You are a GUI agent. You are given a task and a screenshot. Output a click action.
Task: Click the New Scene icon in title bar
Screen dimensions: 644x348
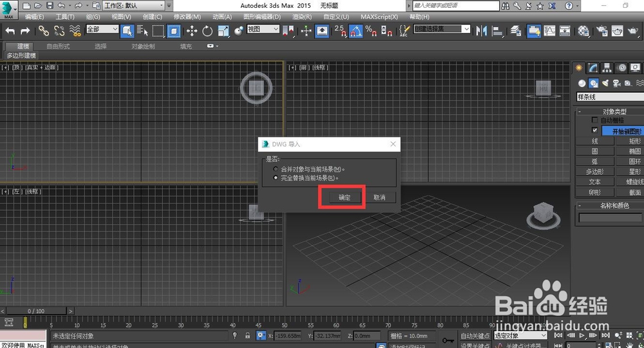click(x=26, y=6)
